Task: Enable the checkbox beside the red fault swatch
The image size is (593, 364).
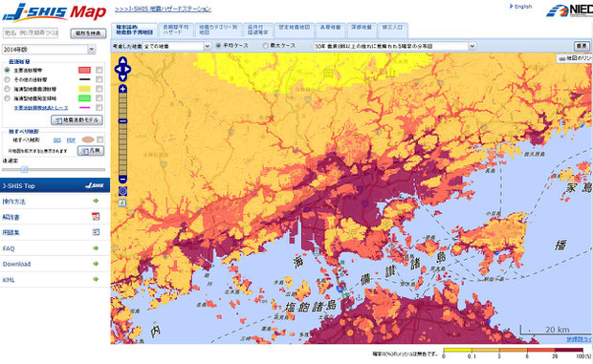Action: click(99, 70)
